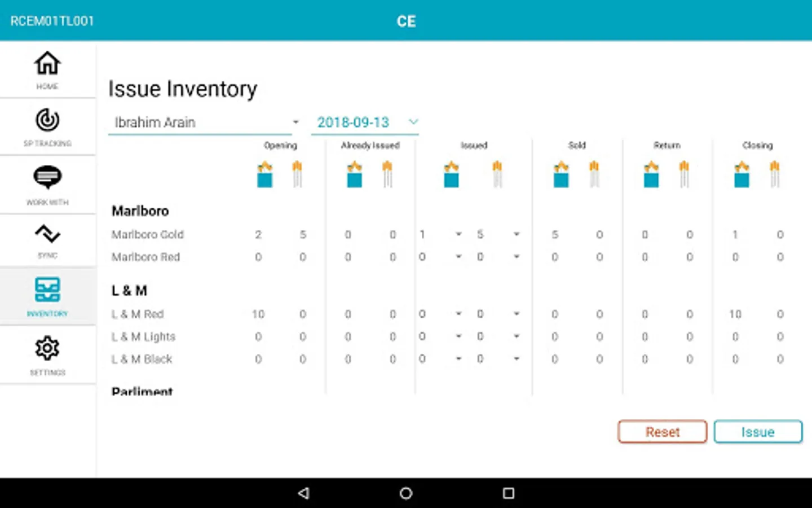Open L & M Lights issued sticks dropdown

(x=498, y=336)
